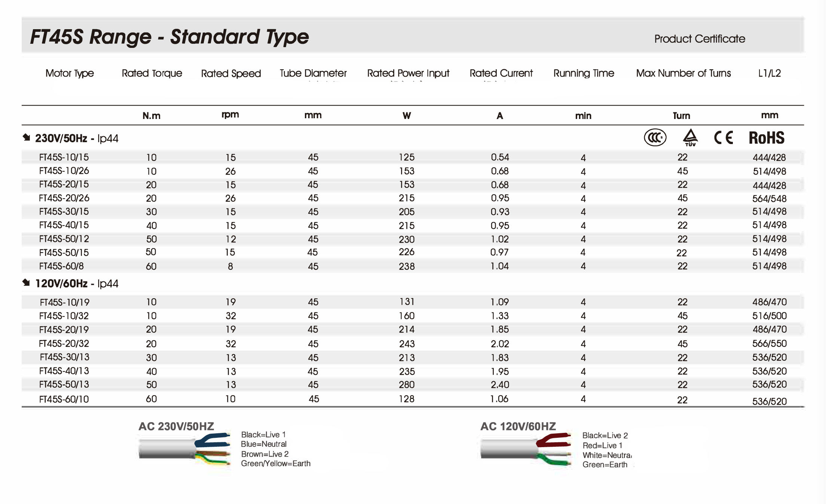Click the CE mark icon
The width and height of the screenshot is (826, 504).
pos(723,138)
